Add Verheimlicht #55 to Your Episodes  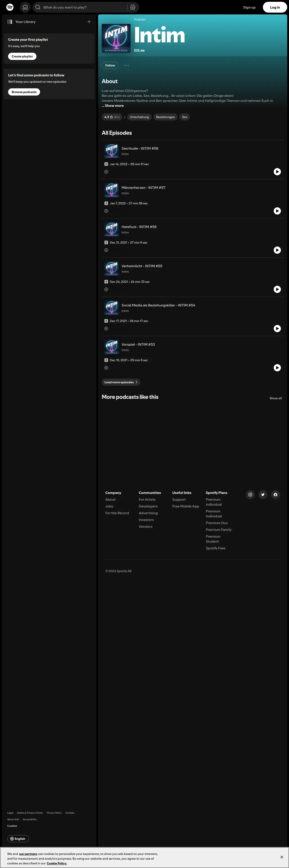(106, 289)
